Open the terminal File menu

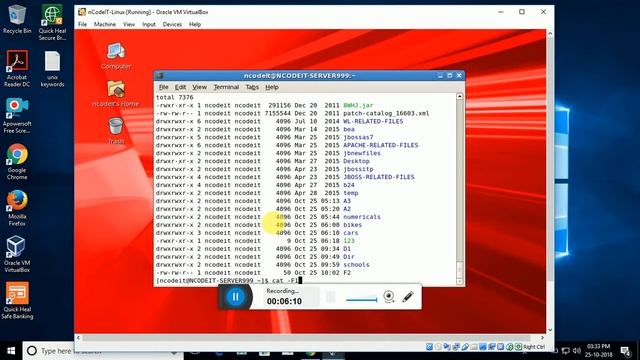coord(164,87)
